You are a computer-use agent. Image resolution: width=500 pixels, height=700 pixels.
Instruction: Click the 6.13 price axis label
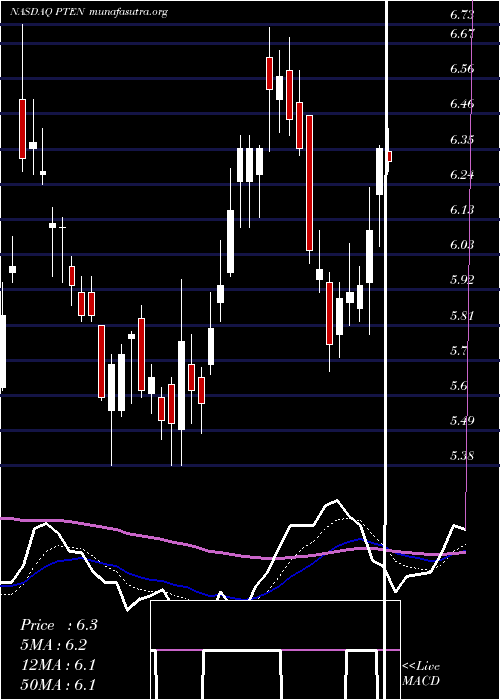point(462,209)
